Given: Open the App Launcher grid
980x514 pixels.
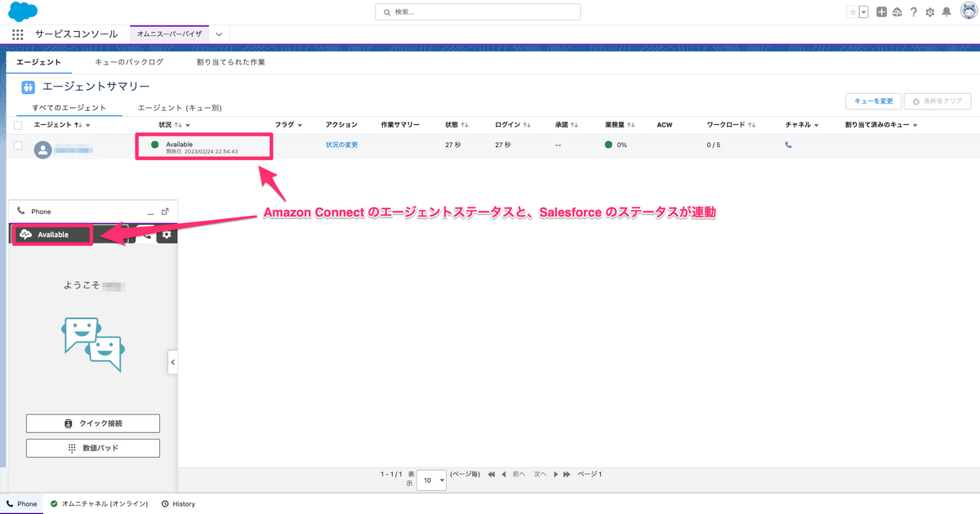Looking at the screenshot, I should tap(17, 34).
